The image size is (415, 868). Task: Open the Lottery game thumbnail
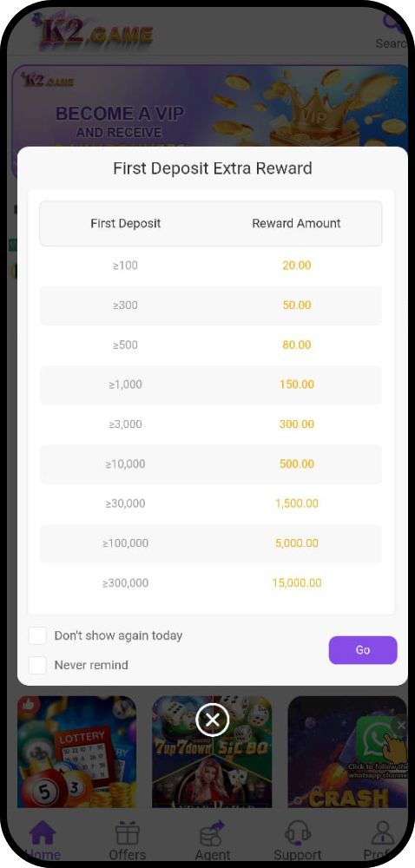click(x=77, y=751)
